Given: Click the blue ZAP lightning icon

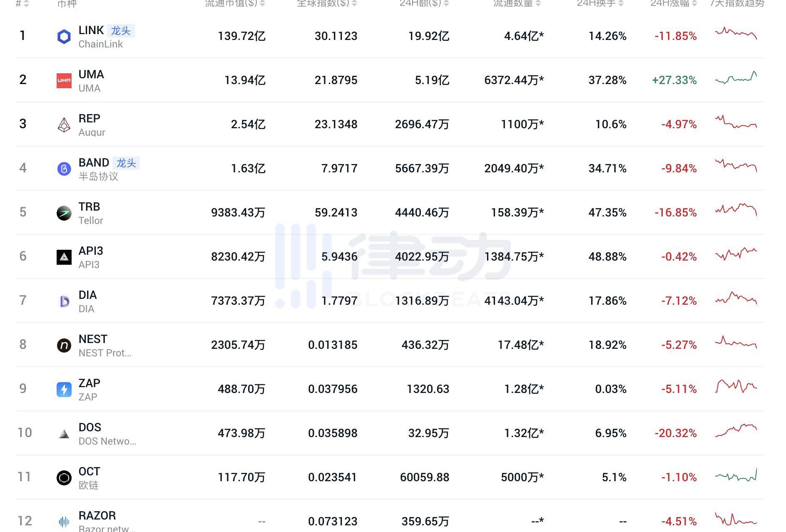Looking at the screenshot, I should (x=64, y=390).
